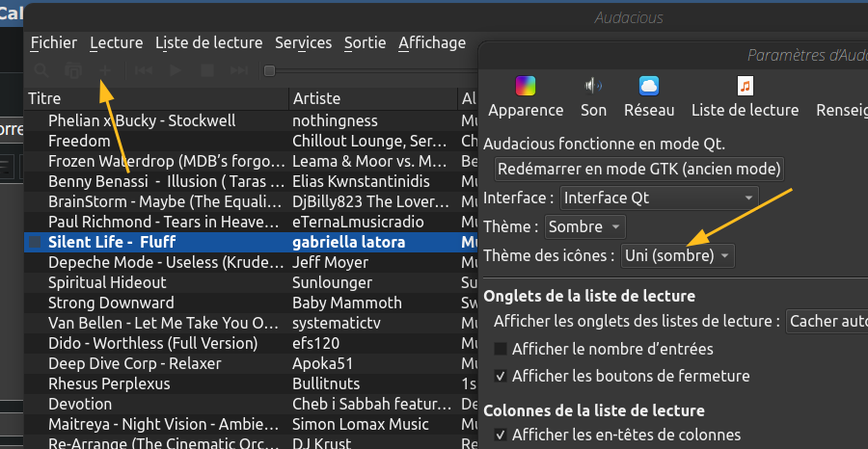Open the Fichier menu
868x449 pixels.
pos(54,42)
